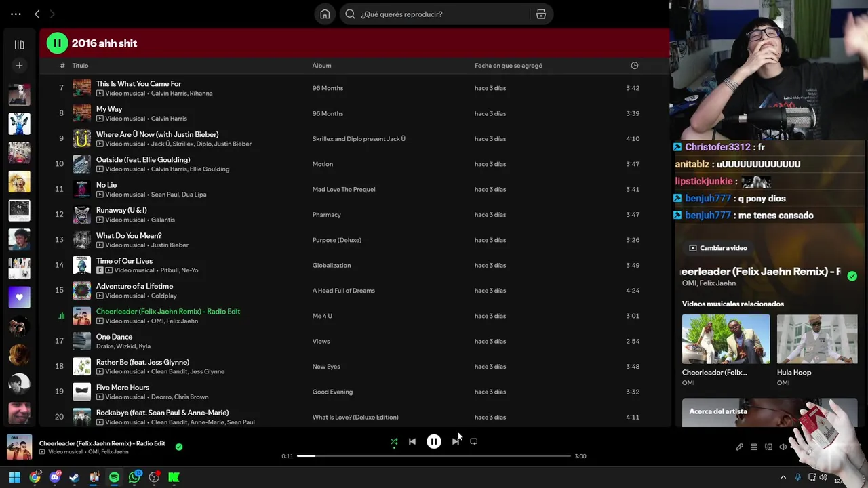868x488 pixels.
Task: Open the Browse icon beside search
Action: [541, 14]
